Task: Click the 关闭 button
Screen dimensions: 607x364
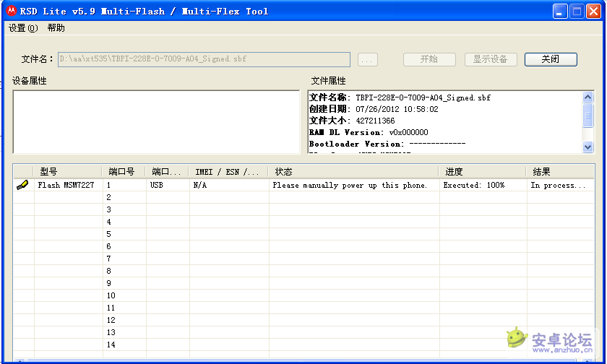Action: tap(551, 59)
